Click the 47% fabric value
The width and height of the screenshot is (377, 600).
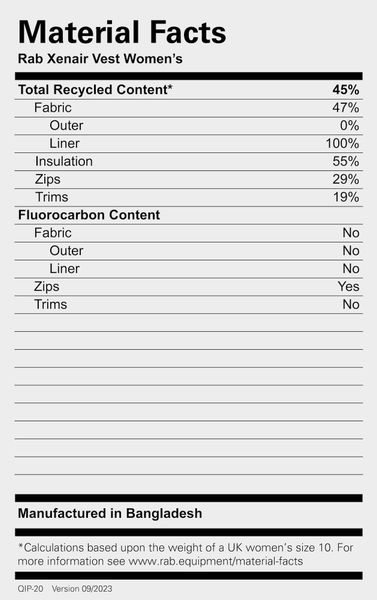click(x=346, y=108)
